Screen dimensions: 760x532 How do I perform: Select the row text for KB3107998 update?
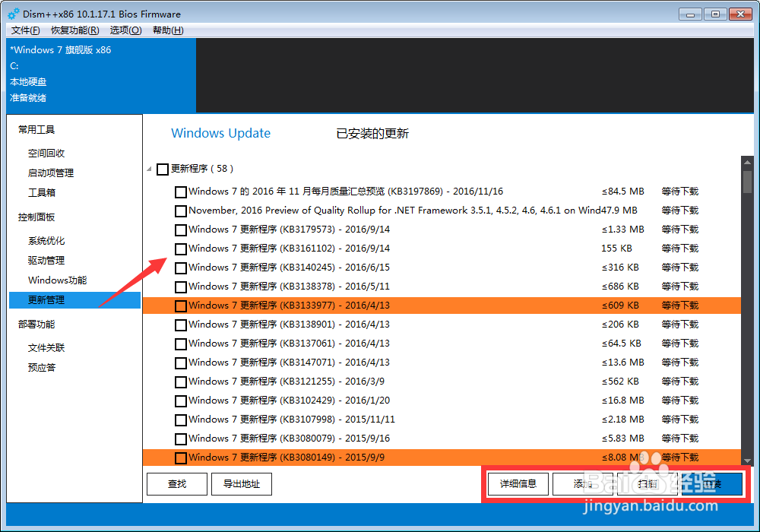tap(292, 419)
